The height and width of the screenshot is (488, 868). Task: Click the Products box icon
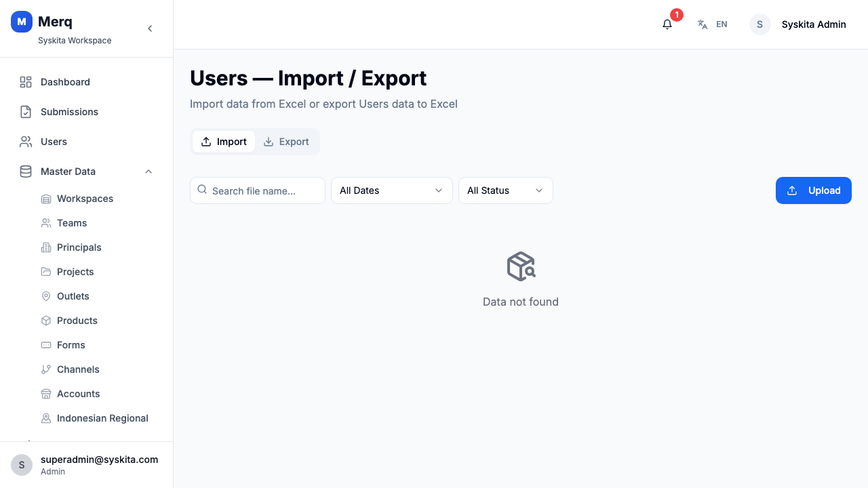pyautogui.click(x=46, y=321)
